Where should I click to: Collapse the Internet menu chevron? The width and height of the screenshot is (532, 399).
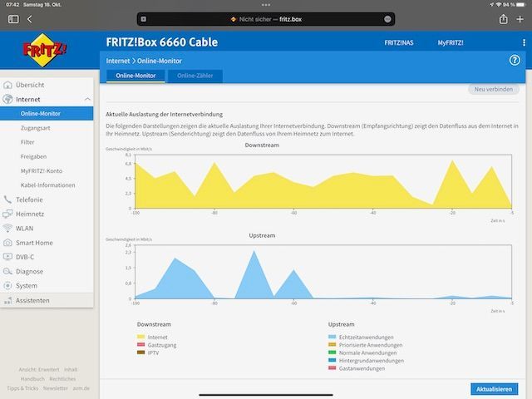87,99
